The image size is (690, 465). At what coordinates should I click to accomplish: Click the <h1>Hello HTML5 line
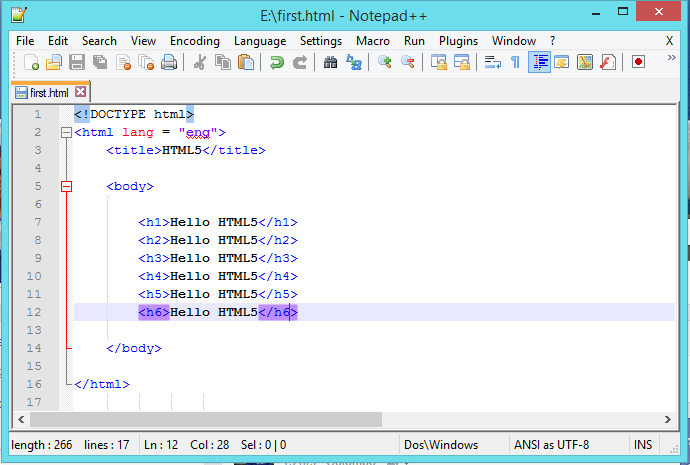tap(218, 222)
